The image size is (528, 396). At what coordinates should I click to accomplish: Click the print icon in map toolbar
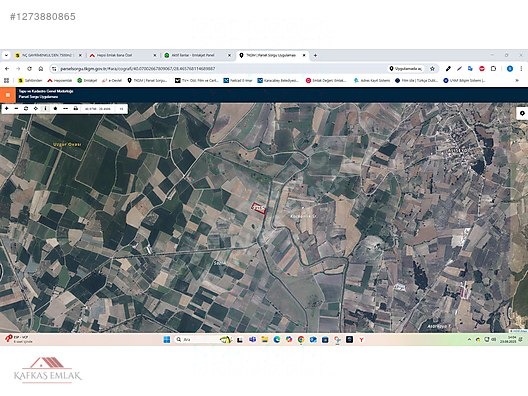pos(75,109)
